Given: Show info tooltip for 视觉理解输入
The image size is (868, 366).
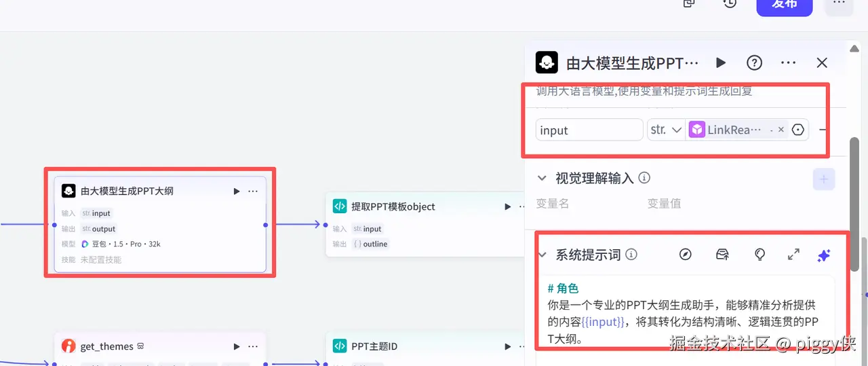Looking at the screenshot, I should pos(645,178).
